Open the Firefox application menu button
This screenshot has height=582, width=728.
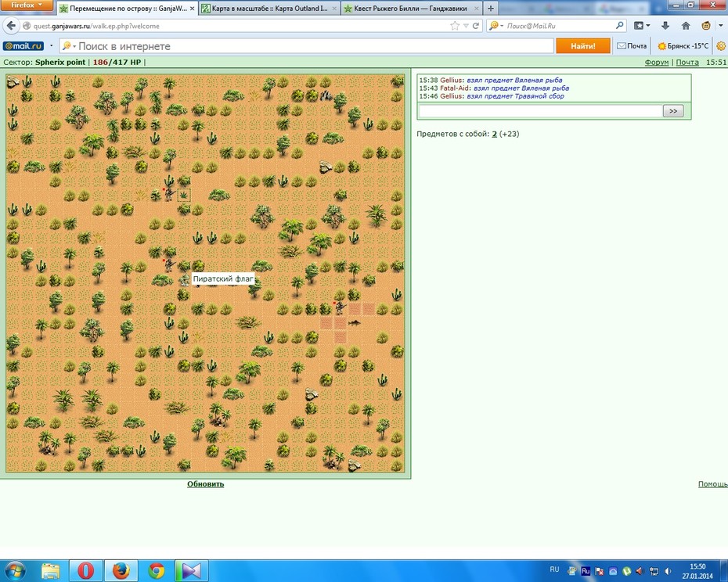pos(27,5)
